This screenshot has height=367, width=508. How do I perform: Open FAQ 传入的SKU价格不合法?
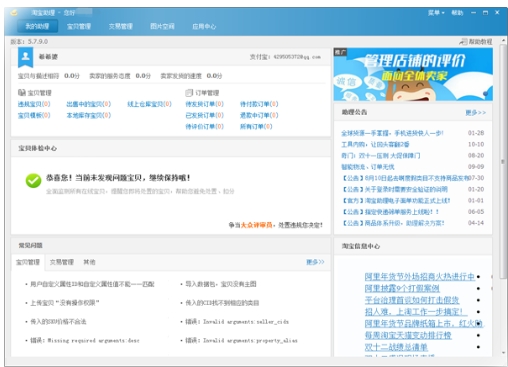coord(58,322)
